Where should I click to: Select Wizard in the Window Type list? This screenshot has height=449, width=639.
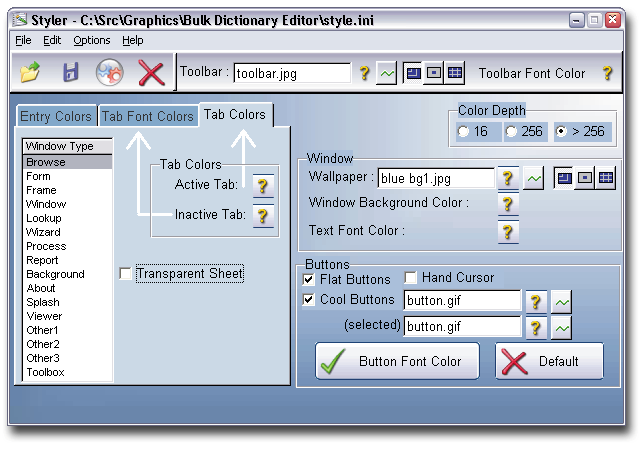pos(43,232)
